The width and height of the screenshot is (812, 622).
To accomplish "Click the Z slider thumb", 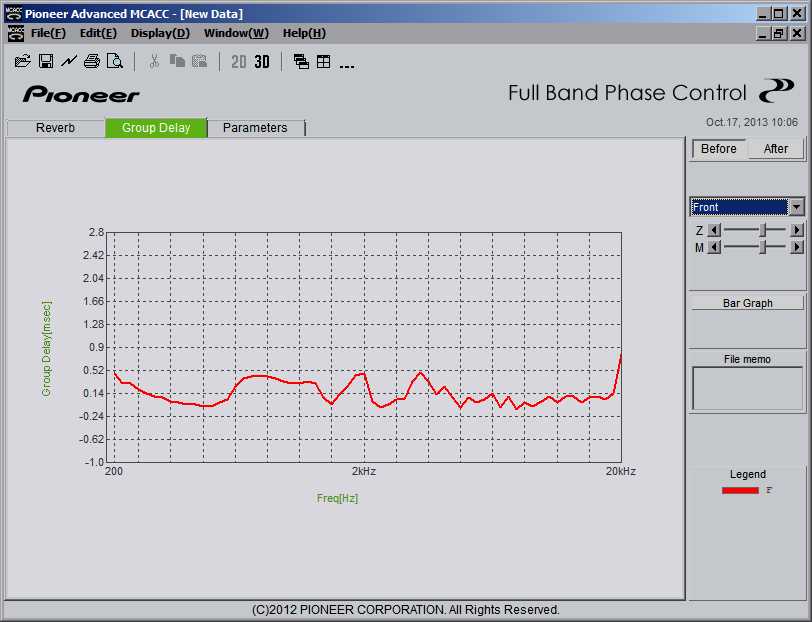I will tap(763, 230).
